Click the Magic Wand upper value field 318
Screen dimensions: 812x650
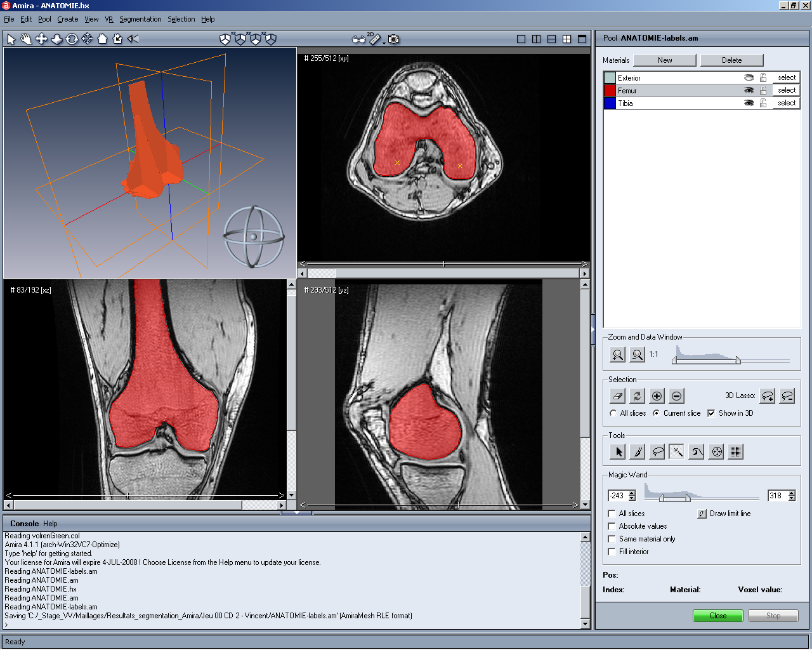(x=777, y=496)
